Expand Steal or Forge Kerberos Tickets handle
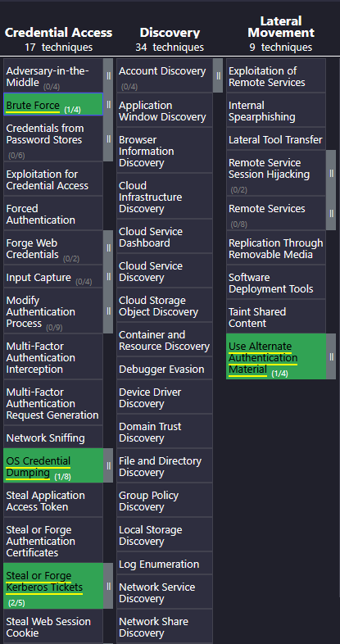This screenshot has width=340, height=644. pos(108,586)
